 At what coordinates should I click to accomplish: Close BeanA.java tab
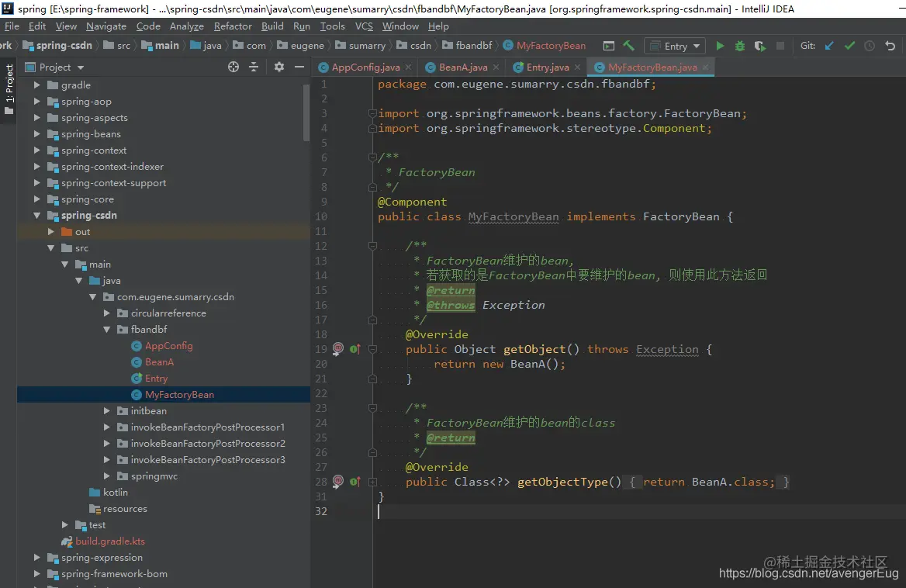pos(496,67)
